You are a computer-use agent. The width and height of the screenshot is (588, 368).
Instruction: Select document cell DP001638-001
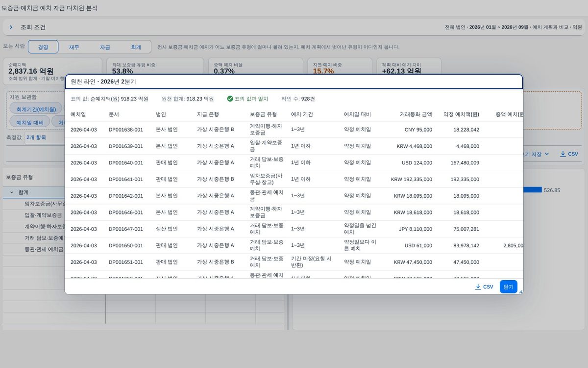(x=126, y=130)
